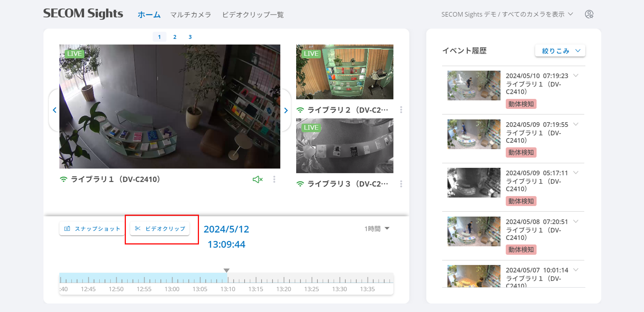Switch to camera page 3

tap(190, 37)
